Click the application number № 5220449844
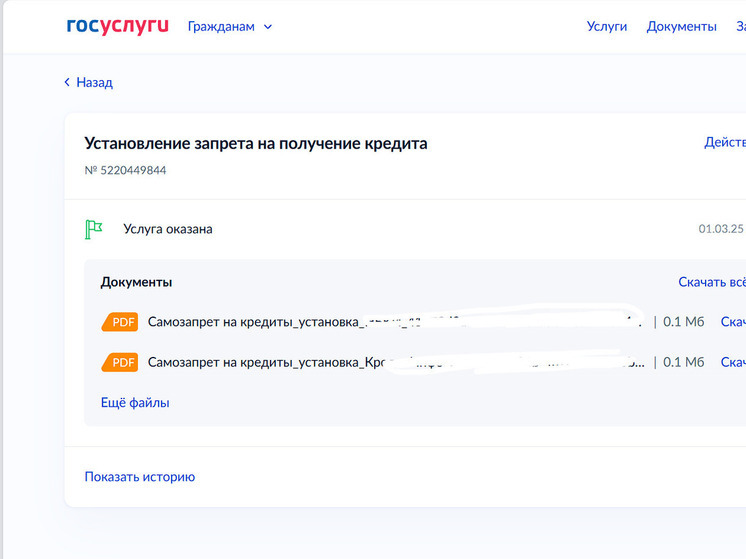 [x=126, y=170]
